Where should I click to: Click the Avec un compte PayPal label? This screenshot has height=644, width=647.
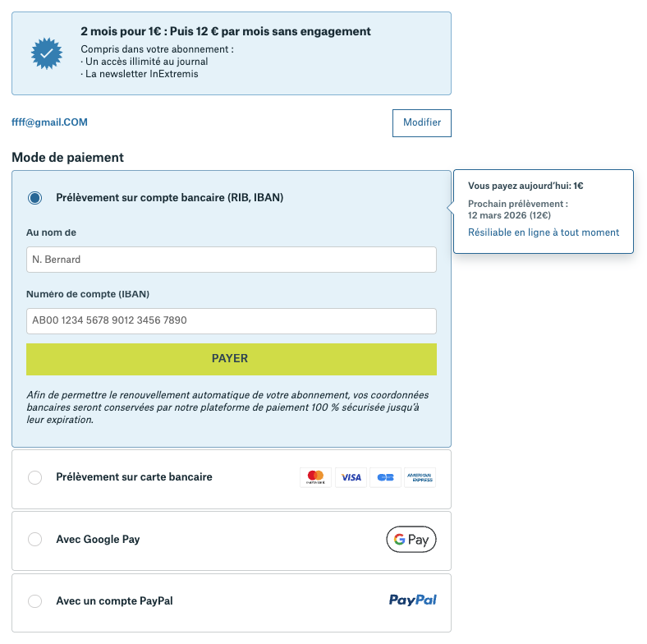click(114, 600)
